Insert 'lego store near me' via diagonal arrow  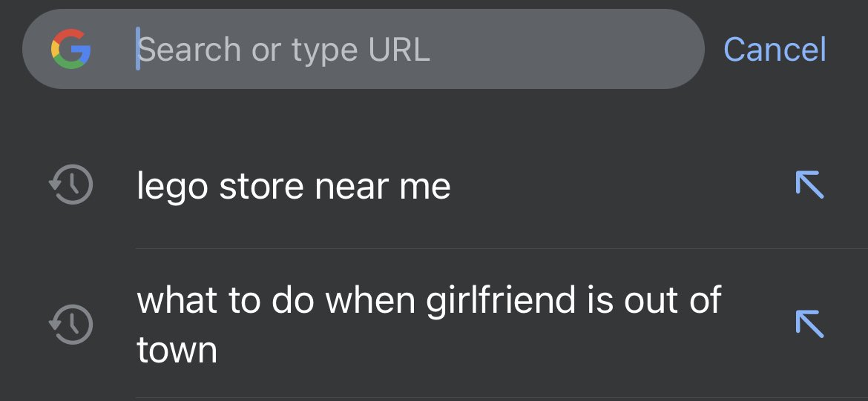[x=810, y=184]
